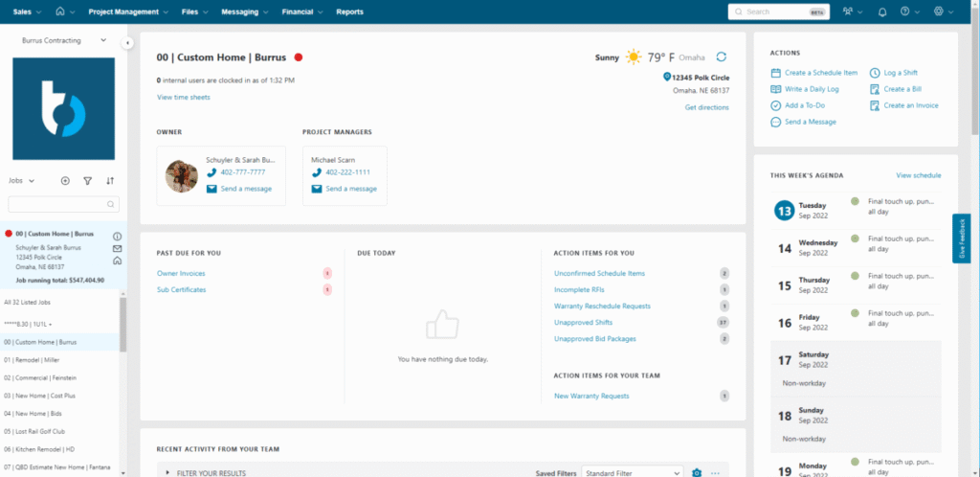The image size is (980, 477).
Task: Open the Reports menu item
Action: point(349,11)
